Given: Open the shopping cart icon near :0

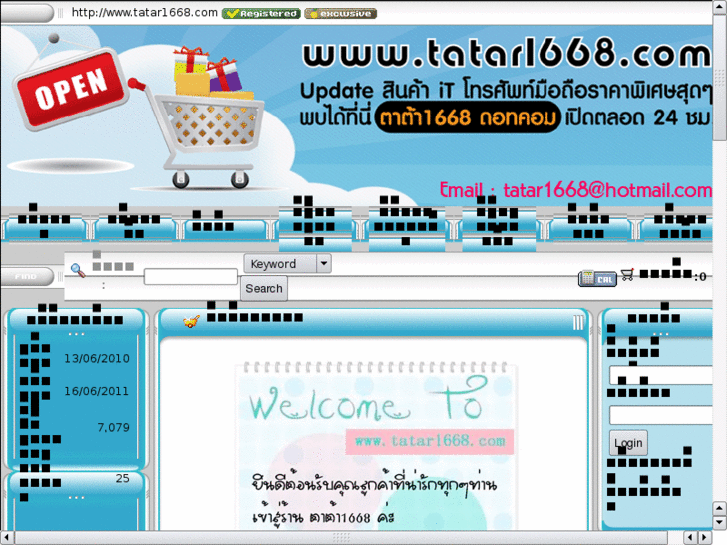Looking at the screenshot, I should [627, 275].
